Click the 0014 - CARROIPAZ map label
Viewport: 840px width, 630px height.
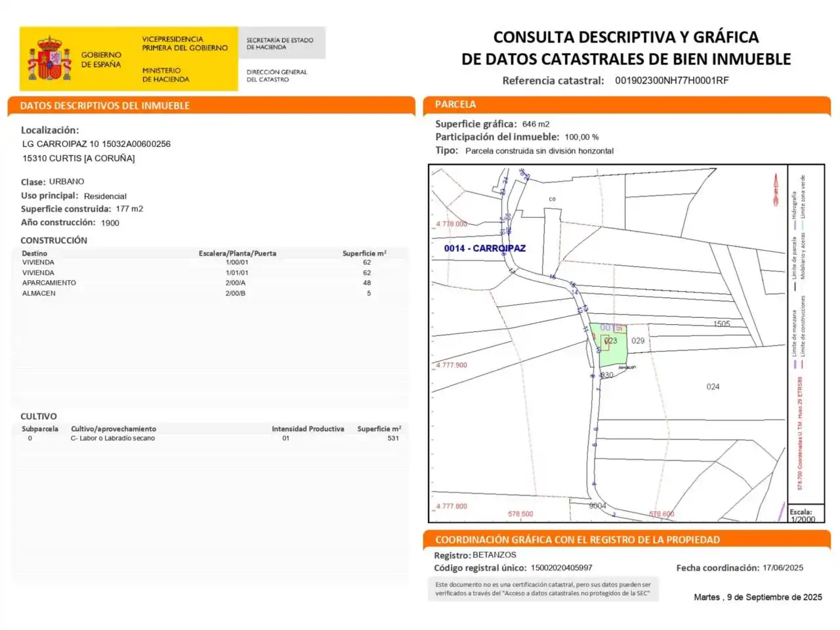(x=485, y=248)
